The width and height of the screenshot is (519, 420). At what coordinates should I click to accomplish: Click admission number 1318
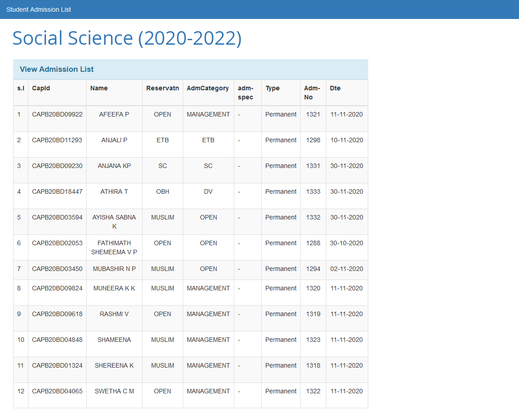pos(313,365)
